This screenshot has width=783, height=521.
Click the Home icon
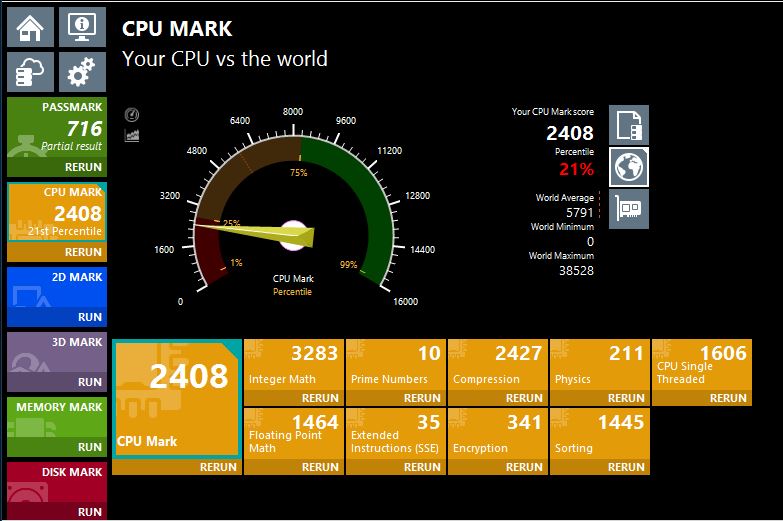(30, 27)
